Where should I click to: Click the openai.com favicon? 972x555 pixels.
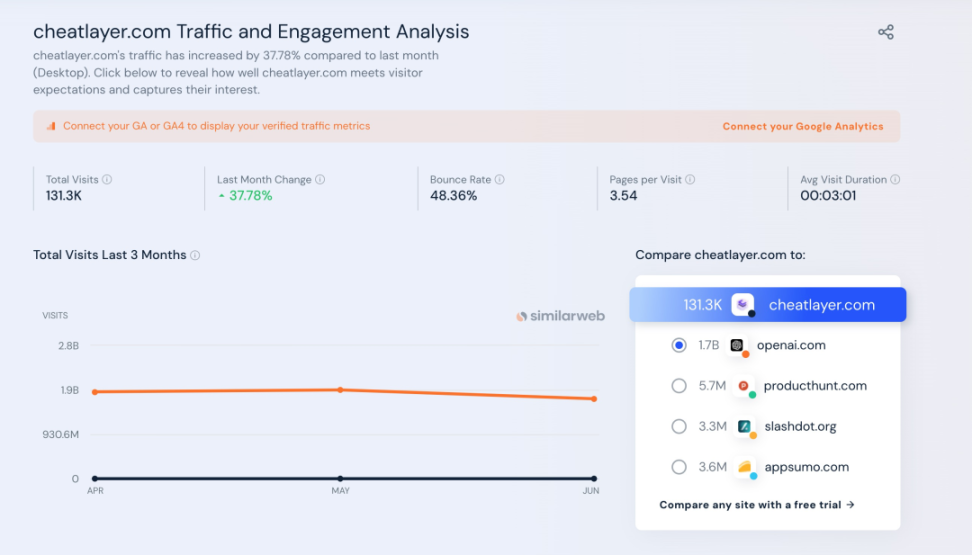(x=737, y=345)
